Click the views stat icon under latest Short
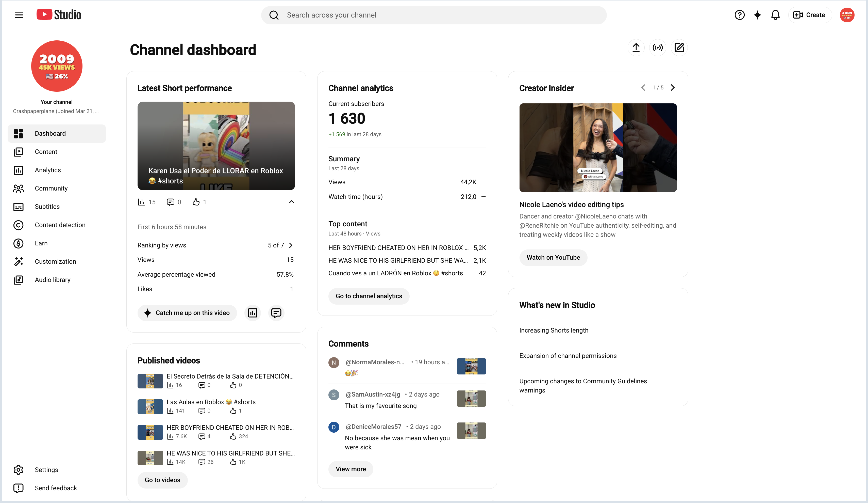Viewport: 868px width, 503px height. [x=141, y=202]
